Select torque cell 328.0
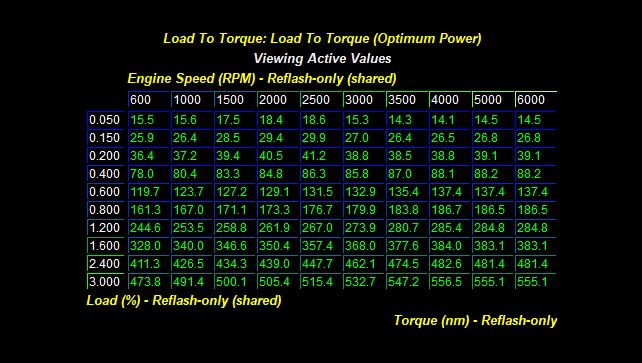This screenshot has width=642, height=363. 149,246
